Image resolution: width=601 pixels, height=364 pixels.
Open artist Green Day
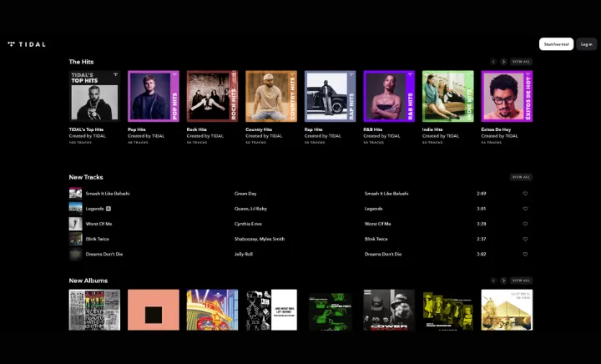pos(245,194)
